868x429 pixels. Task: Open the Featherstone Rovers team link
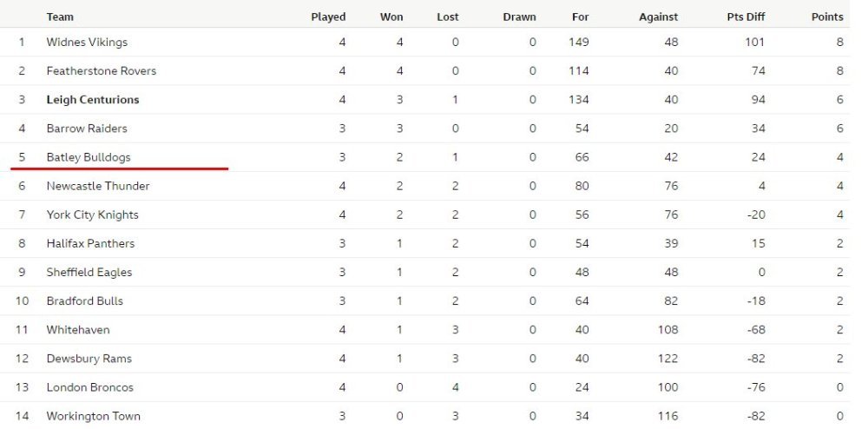tap(102, 71)
